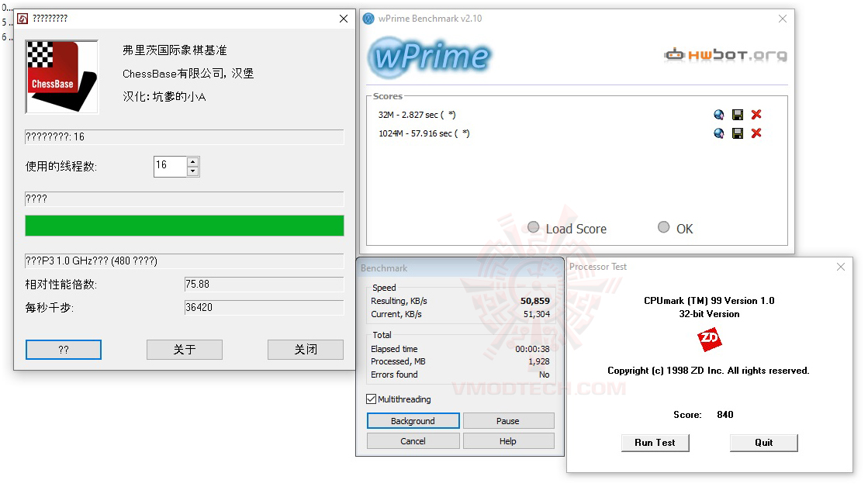Select the OK radio button in wPrime
Viewport: 868px width, 504px height.
[663, 227]
